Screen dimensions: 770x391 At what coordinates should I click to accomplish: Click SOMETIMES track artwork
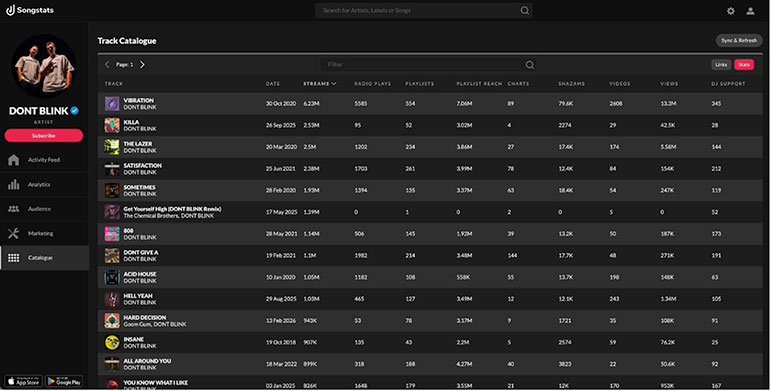click(112, 190)
